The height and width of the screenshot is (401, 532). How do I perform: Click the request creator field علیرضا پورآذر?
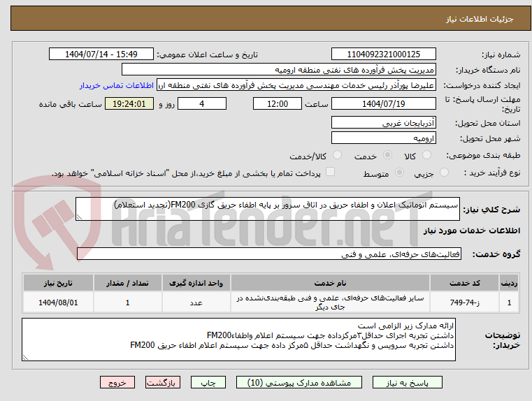296,85
